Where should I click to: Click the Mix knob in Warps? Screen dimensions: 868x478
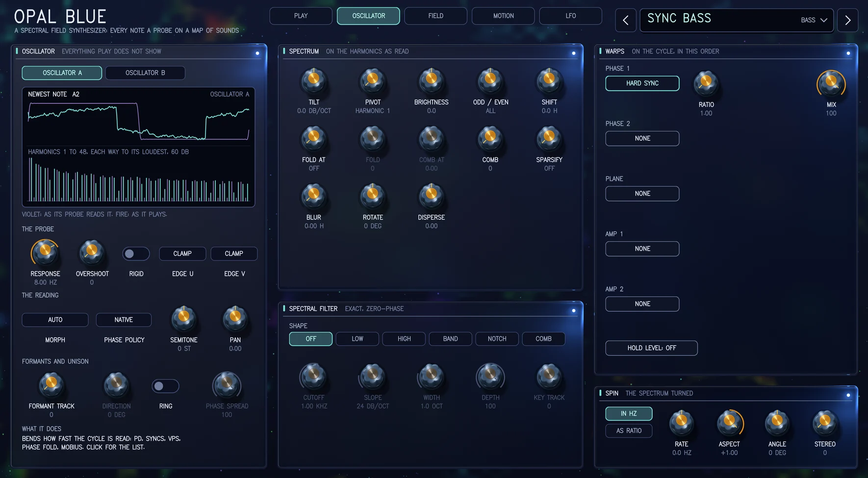(x=831, y=83)
